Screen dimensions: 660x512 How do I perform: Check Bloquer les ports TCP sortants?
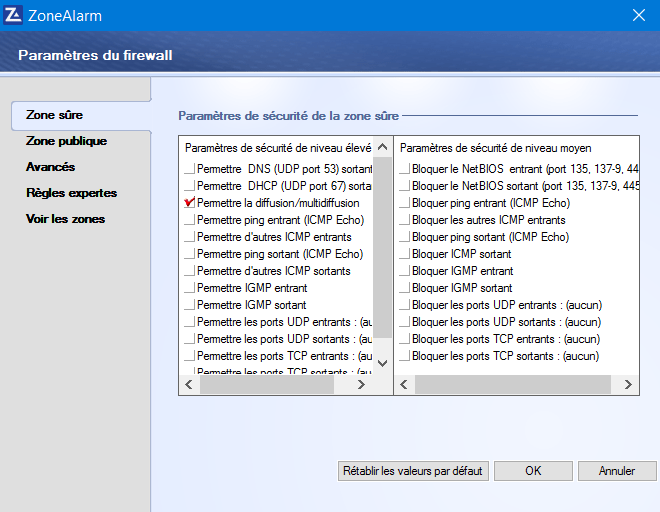(405, 356)
